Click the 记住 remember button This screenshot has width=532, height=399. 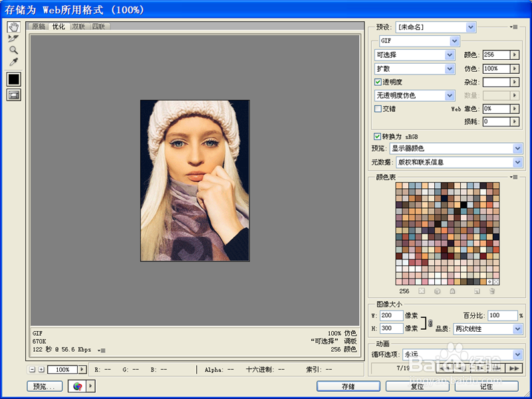[x=487, y=386]
